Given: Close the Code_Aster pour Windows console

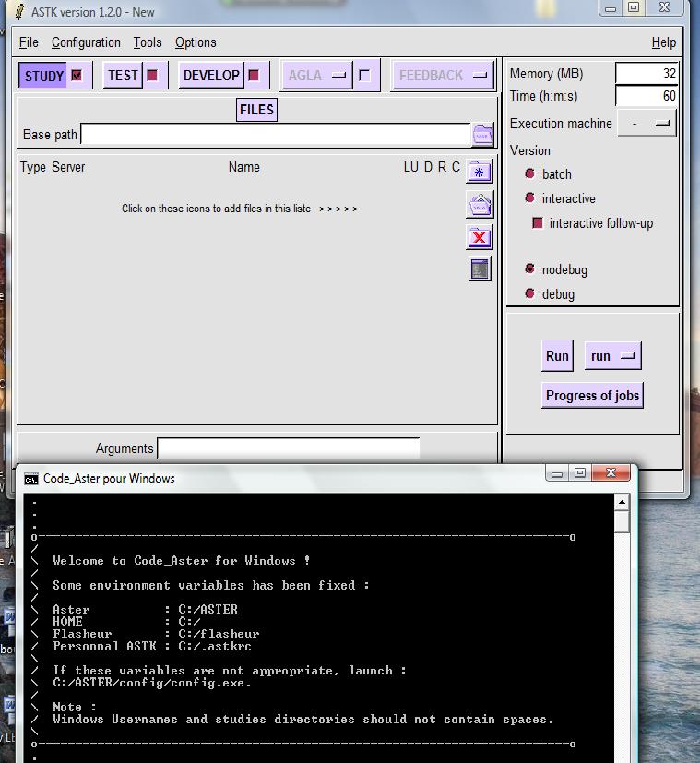Looking at the screenshot, I should tap(611, 472).
